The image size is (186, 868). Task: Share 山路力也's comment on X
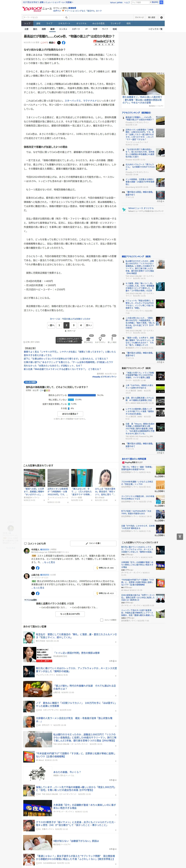[33, 593]
